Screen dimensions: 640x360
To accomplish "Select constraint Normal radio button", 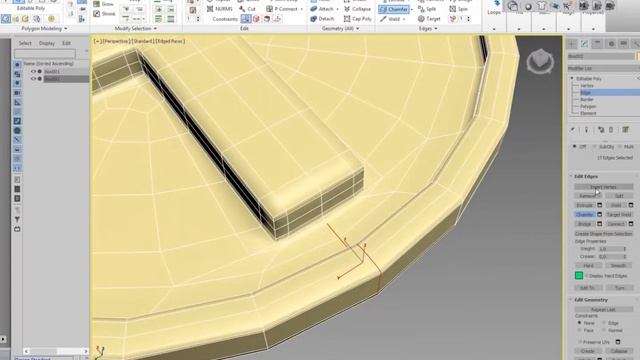I will (x=604, y=330).
